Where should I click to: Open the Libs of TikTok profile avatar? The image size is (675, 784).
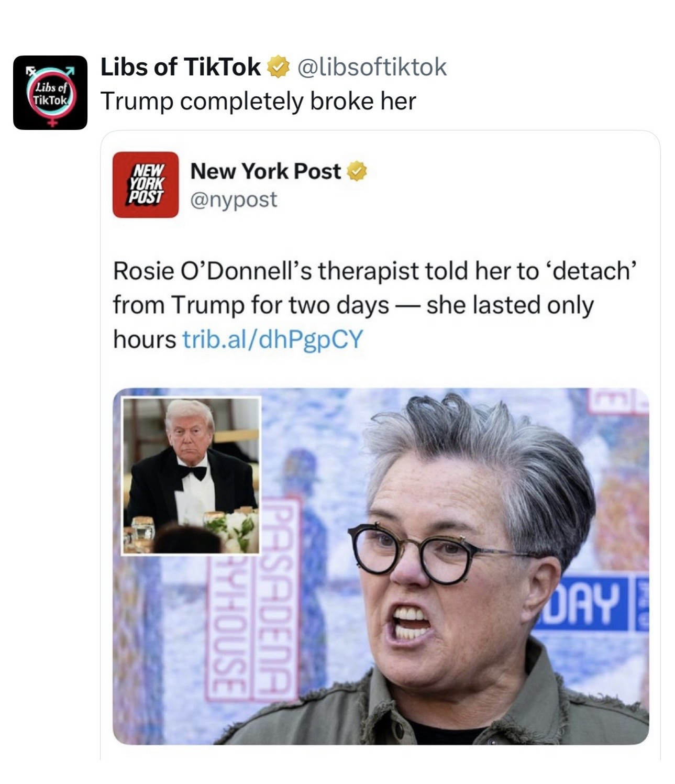point(50,93)
